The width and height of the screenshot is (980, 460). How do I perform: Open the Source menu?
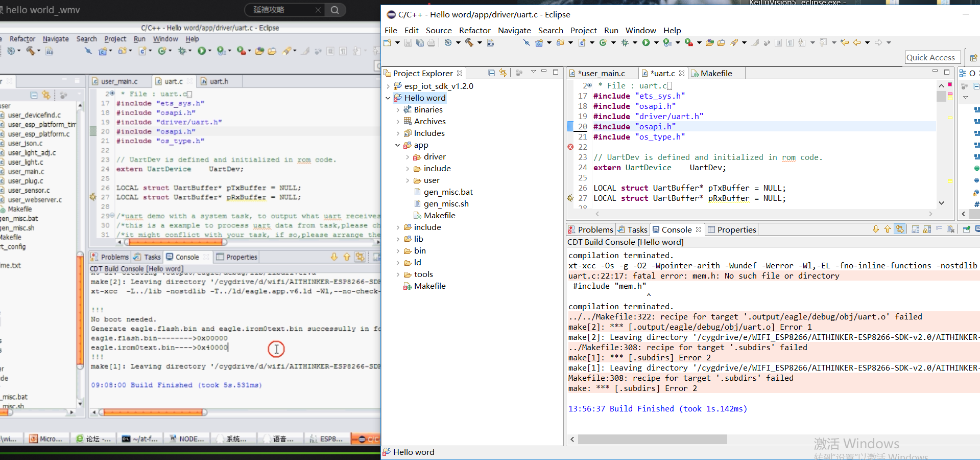(439, 31)
